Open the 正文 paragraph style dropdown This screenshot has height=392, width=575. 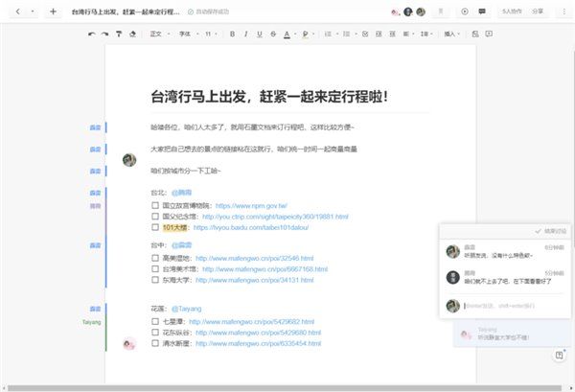pos(158,34)
